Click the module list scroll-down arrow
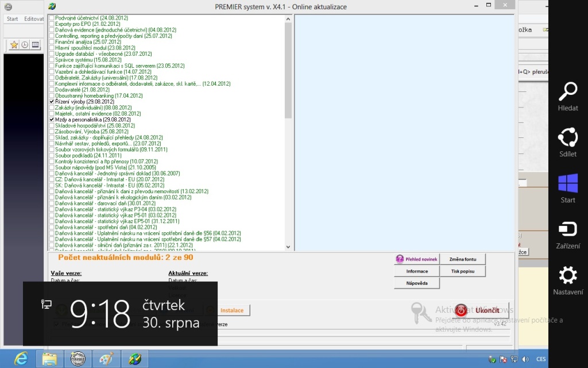This screenshot has height=368, width=588. pos(288,247)
